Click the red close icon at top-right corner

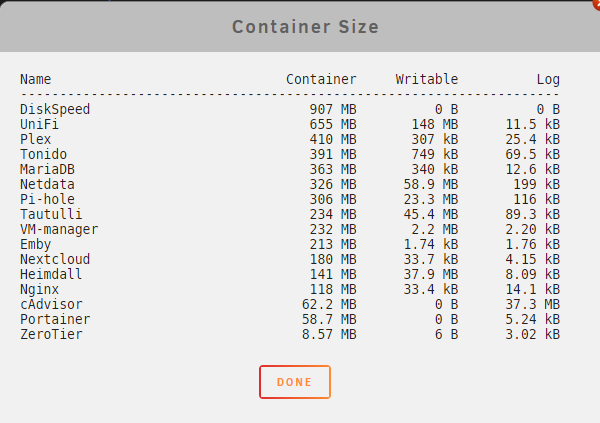(597, 3)
